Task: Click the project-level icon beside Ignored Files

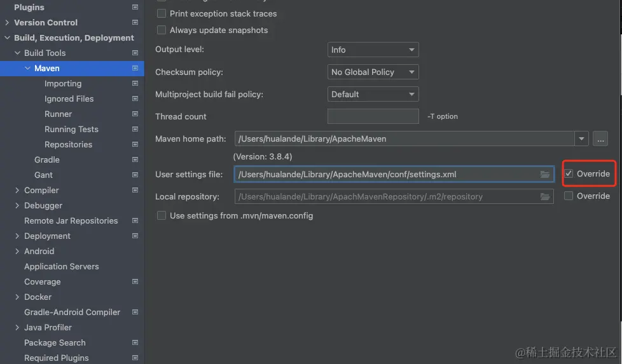Action: point(135,98)
